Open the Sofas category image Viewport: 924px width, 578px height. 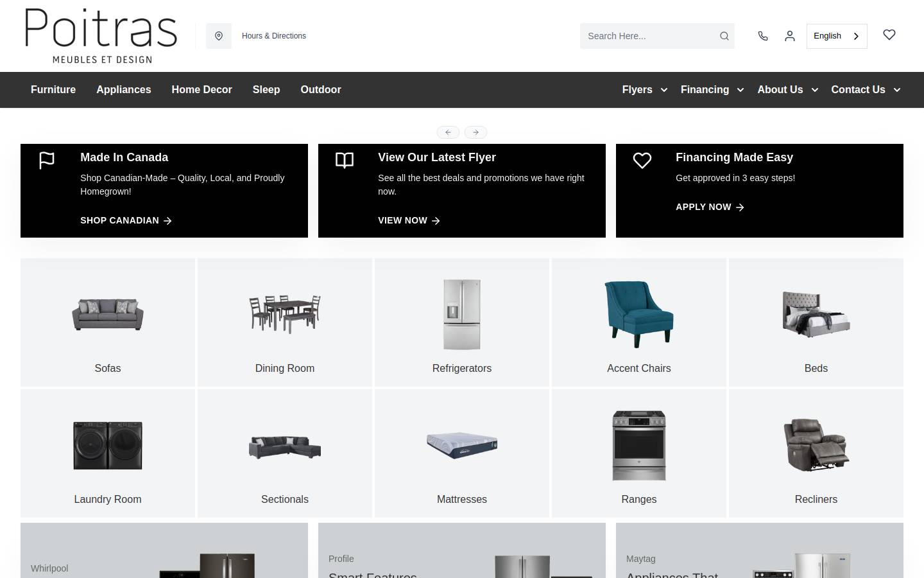tap(108, 315)
